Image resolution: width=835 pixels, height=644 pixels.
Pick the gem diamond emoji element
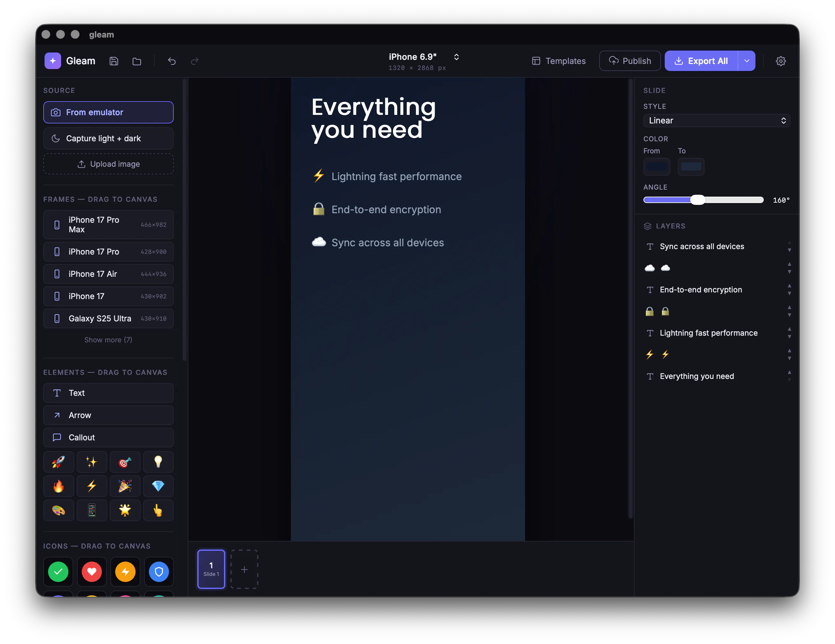coord(158,486)
